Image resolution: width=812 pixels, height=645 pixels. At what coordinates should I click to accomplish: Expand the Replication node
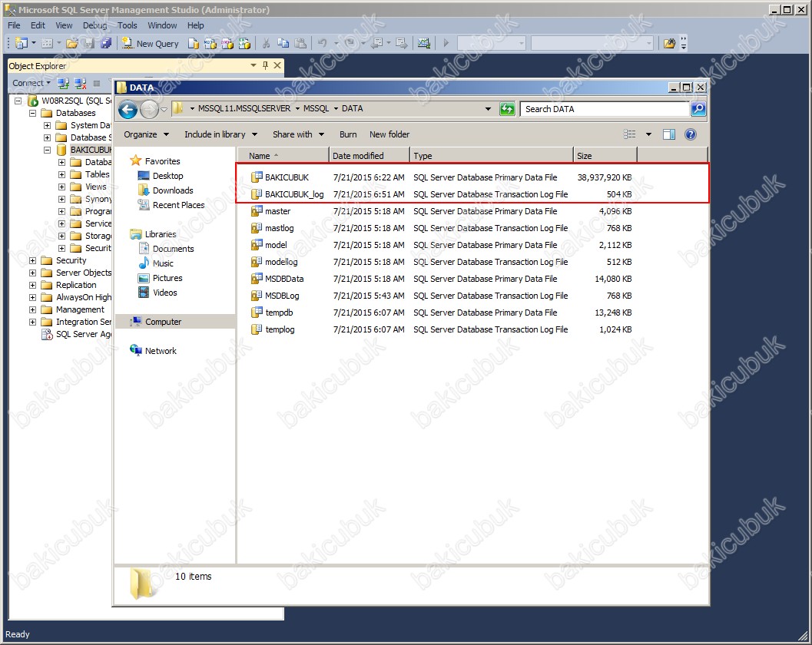coord(32,285)
